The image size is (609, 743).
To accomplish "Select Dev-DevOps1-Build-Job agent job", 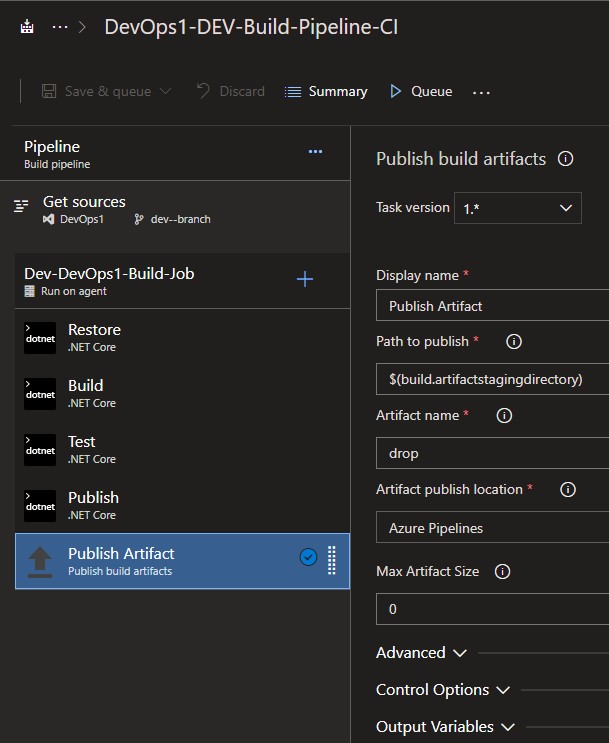I will pos(182,281).
